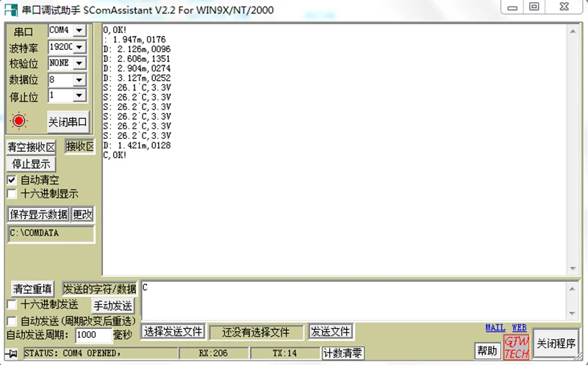The width and height of the screenshot is (588, 365).
Task: Open the 校验位 NONE parity dropdown
Action: click(x=79, y=63)
